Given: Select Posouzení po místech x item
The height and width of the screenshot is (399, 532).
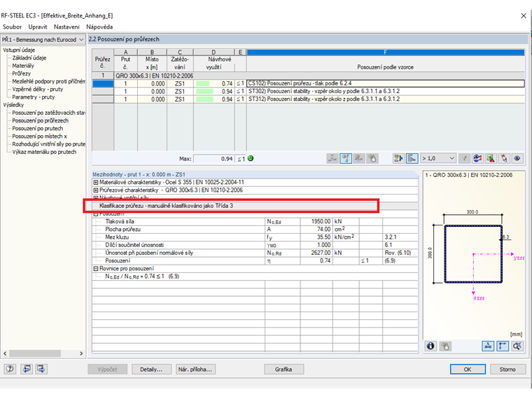Looking at the screenshot, I should (x=40, y=136).
